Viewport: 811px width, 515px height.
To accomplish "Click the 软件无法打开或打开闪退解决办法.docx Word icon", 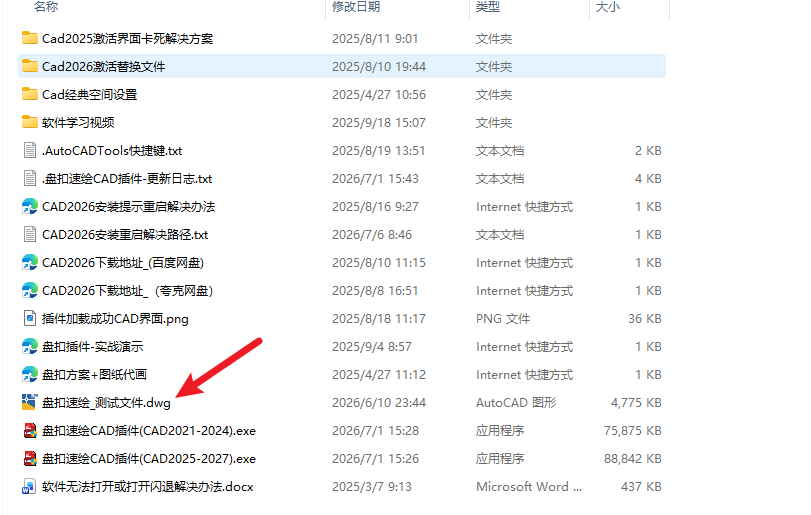I will coord(29,487).
